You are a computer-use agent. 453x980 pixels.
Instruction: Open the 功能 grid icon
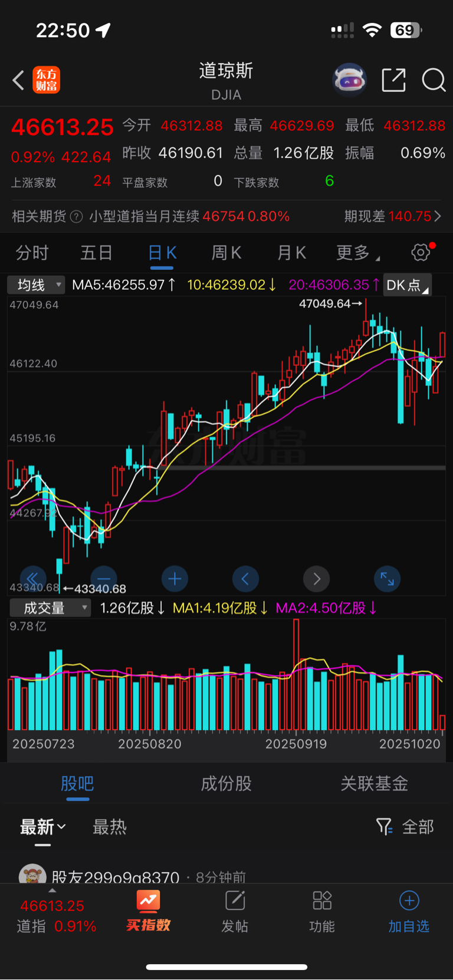click(x=322, y=900)
